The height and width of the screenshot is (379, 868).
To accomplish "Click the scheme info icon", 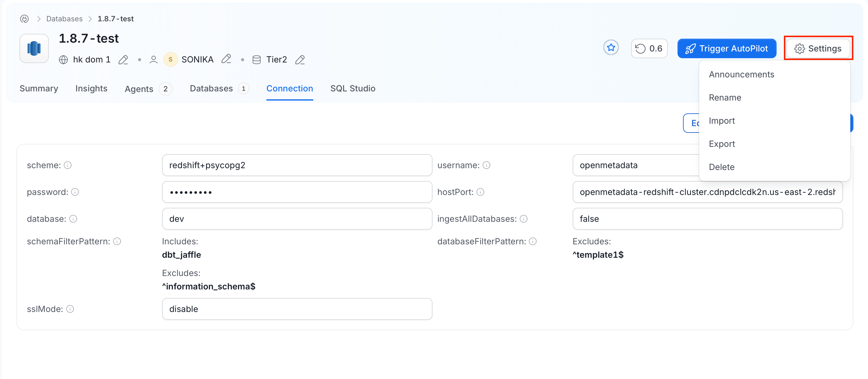I will 68,165.
